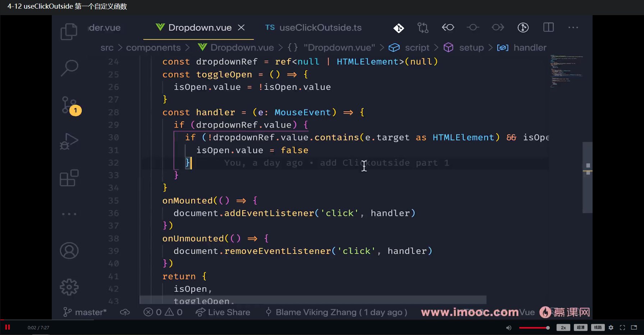This screenshot has height=335, width=644.
Task: Click "isOpen.value = false" on line 31
Action: click(252, 150)
